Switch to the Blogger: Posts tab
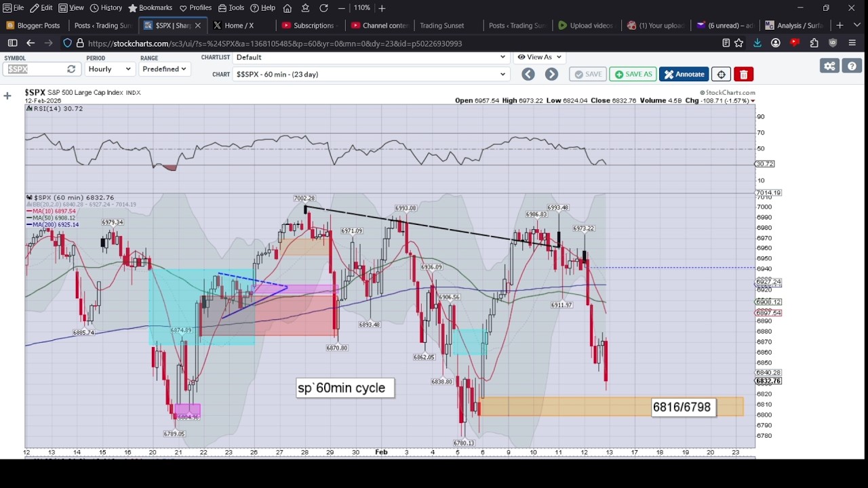868x488 pixels. 34,26
